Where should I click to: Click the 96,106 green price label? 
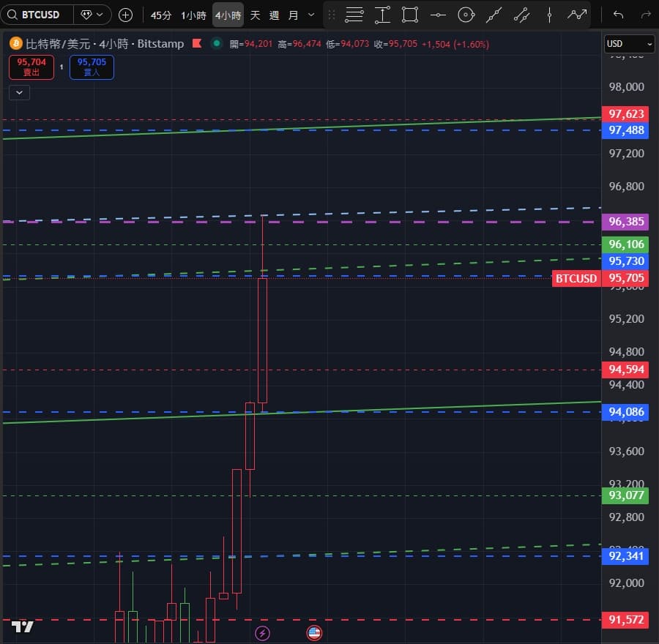625,244
